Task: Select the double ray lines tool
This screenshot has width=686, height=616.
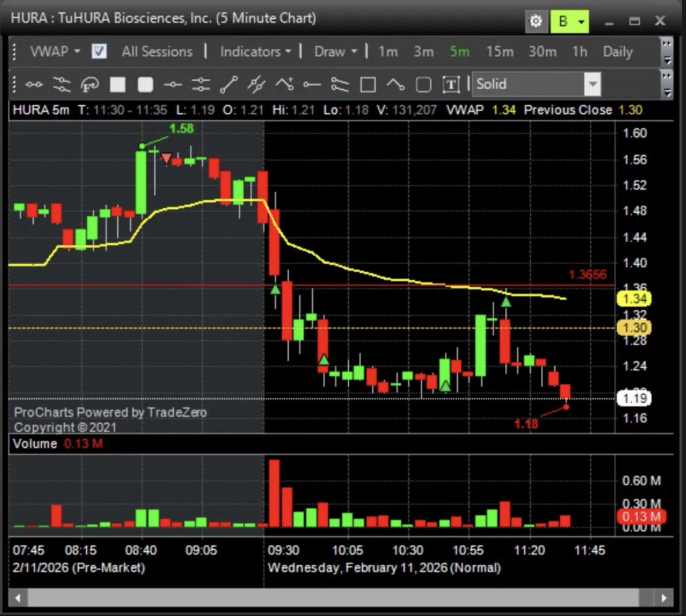Action: pos(340,85)
